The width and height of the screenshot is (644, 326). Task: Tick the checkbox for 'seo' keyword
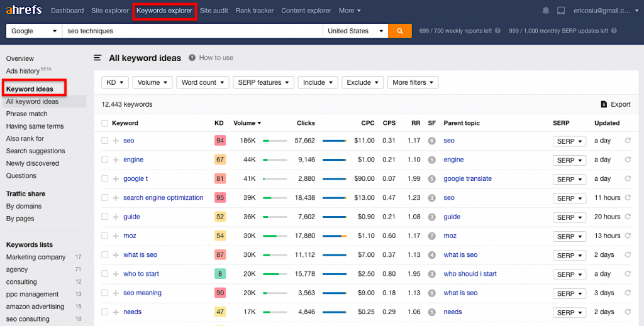[105, 141]
